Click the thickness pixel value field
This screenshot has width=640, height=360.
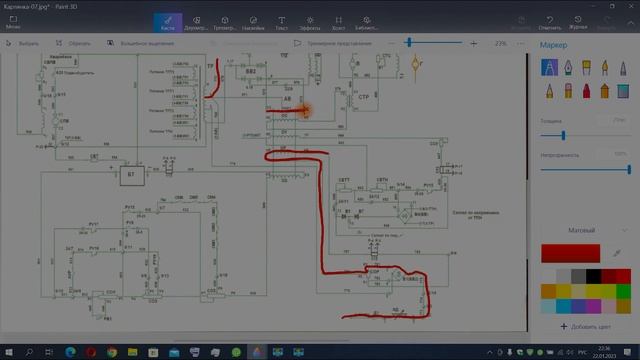click(614, 120)
